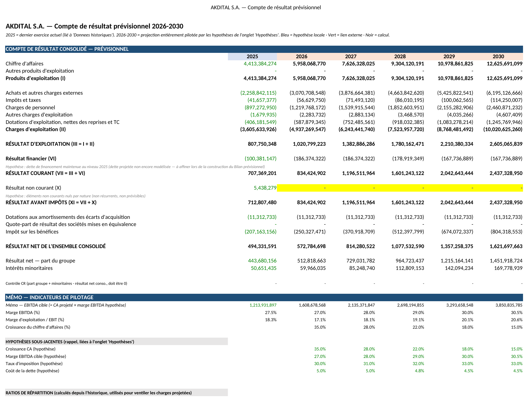Select the 19.1% EBIT margin value

418,320
